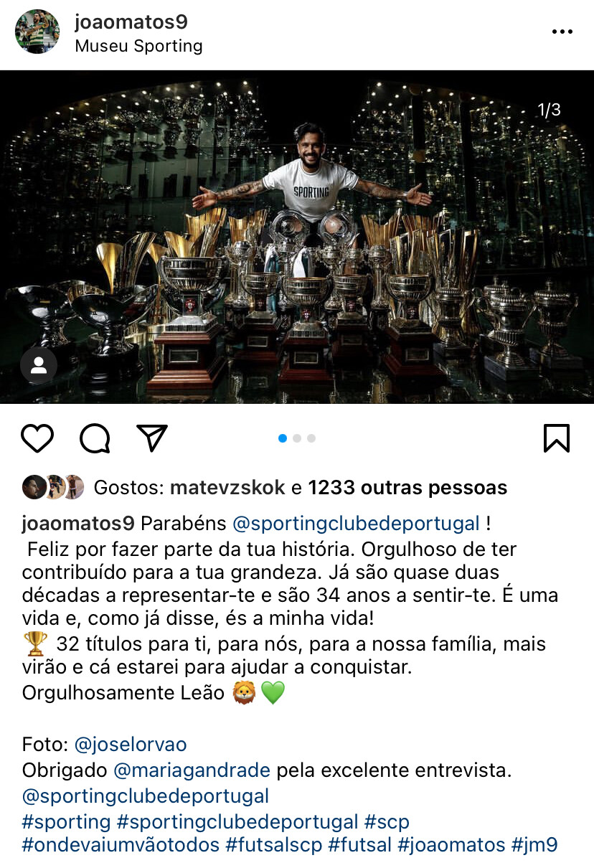
Task: View likers' avatar thumbnails
Action: coord(53,487)
